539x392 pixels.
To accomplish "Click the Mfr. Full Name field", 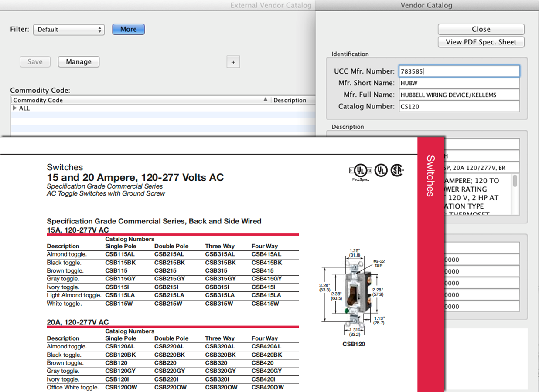I will tap(459, 95).
